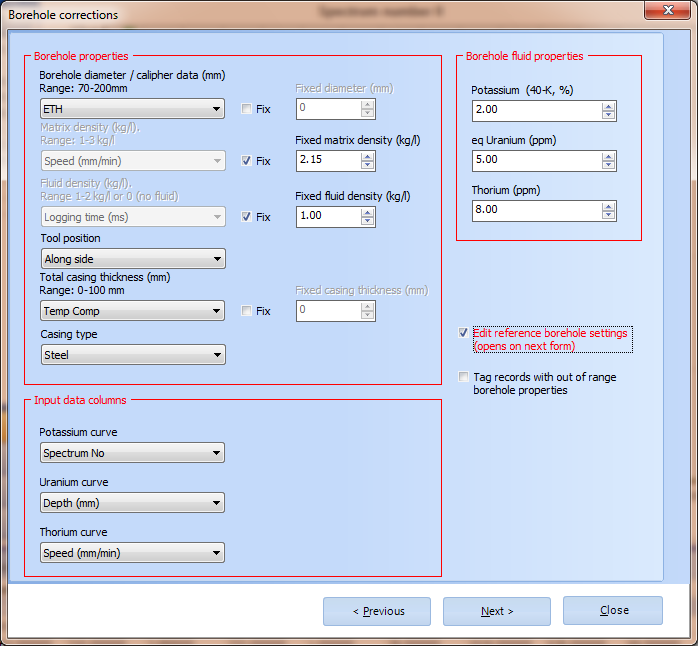Enable Tag records with out of range
This screenshot has width=698, height=646.
tap(463, 377)
